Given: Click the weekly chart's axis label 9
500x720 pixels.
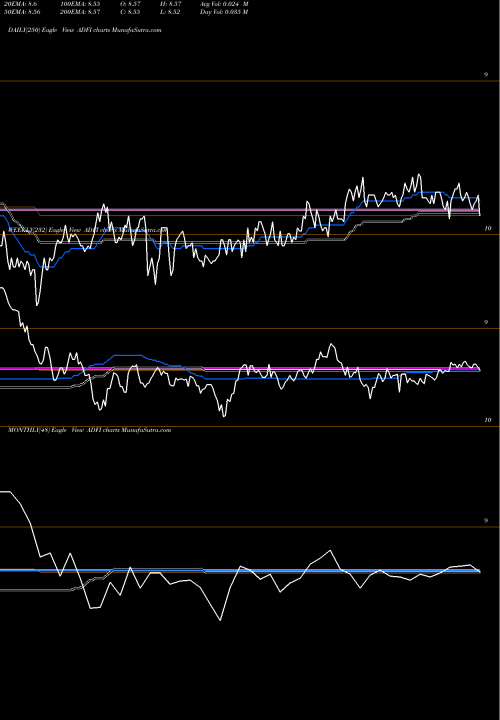Looking at the screenshot, I should (x=486, y=322).
